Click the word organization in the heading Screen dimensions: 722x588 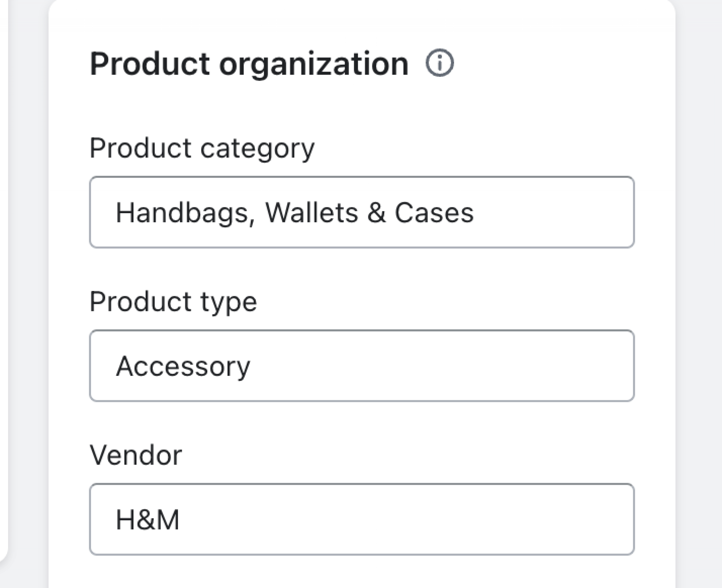tap(313, 64)
